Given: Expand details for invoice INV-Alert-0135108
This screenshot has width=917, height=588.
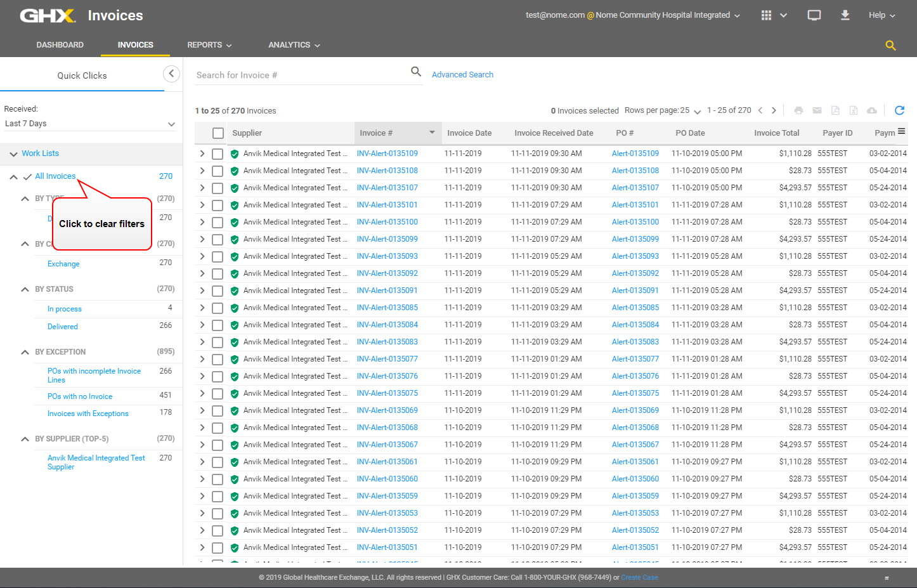Looking at the screenshot, I should (x=202, y=170).
